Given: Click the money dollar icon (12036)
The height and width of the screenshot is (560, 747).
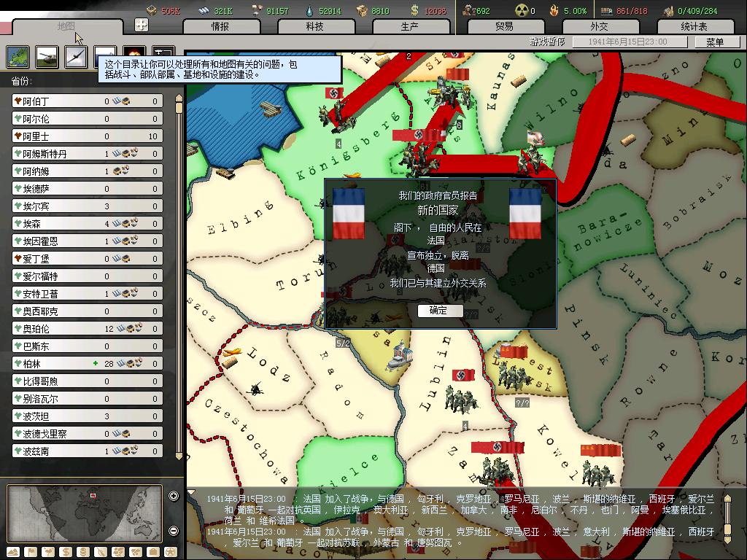Looking at the screenshot, I should (414, 10).
